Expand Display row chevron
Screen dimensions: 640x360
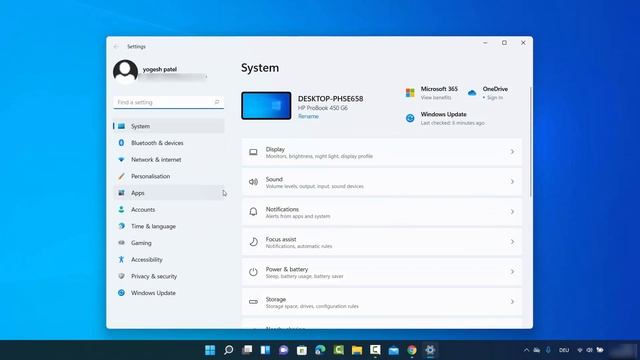(x=512, y=152)
